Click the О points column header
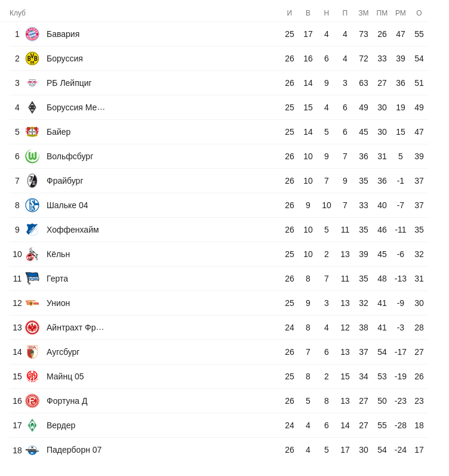 [419, 13]
